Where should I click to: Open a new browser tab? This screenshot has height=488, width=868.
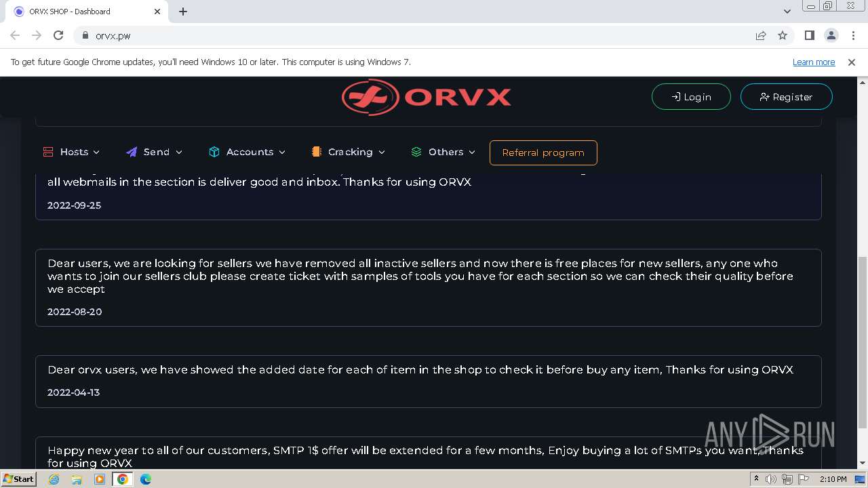(x=183, y=12)
